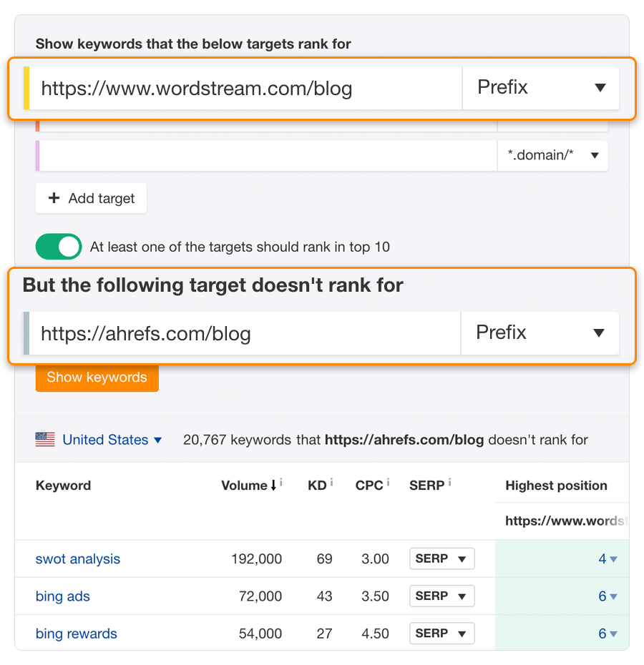Image resolution: width=644 pixels, height=665 pixels.
Task: Expand position 6 for bing ads
Action: [608, 596]
